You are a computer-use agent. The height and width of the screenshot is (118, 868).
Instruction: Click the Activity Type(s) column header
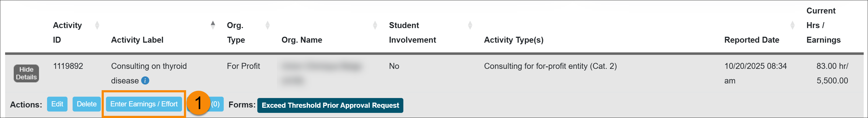point(514,40)
